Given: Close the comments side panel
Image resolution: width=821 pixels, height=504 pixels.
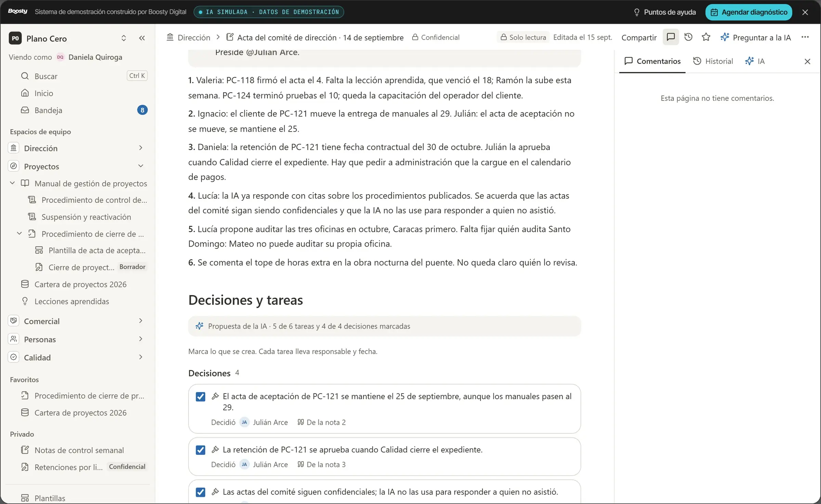Looking at the screenshot, I should click(807, 61).
